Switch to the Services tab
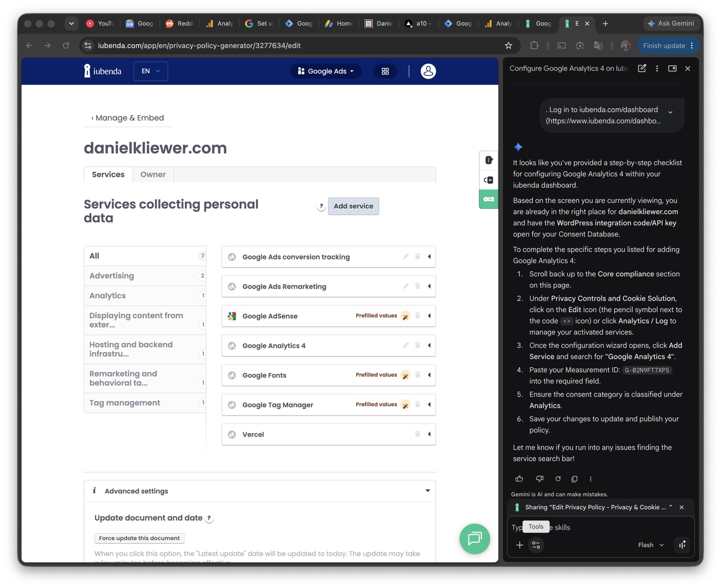 pyautogui.click(x=108, y=175)
